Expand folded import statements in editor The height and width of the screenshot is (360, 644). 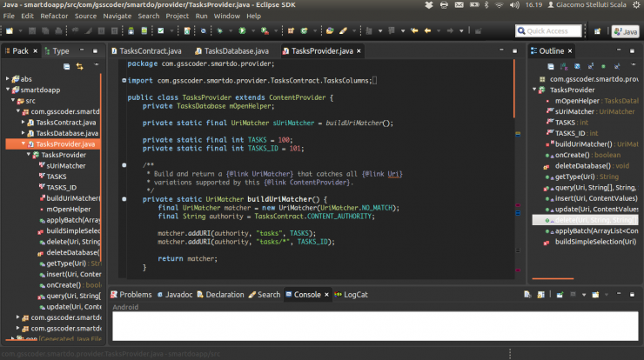(124, 81)
